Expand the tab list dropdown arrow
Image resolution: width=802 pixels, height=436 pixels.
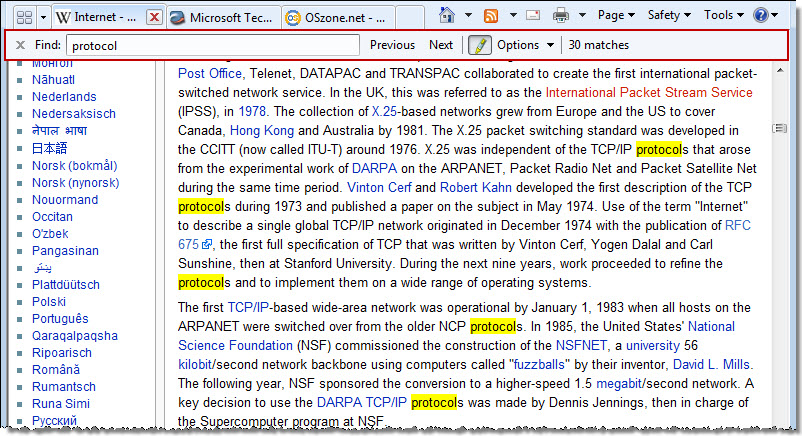click(43, 17)
